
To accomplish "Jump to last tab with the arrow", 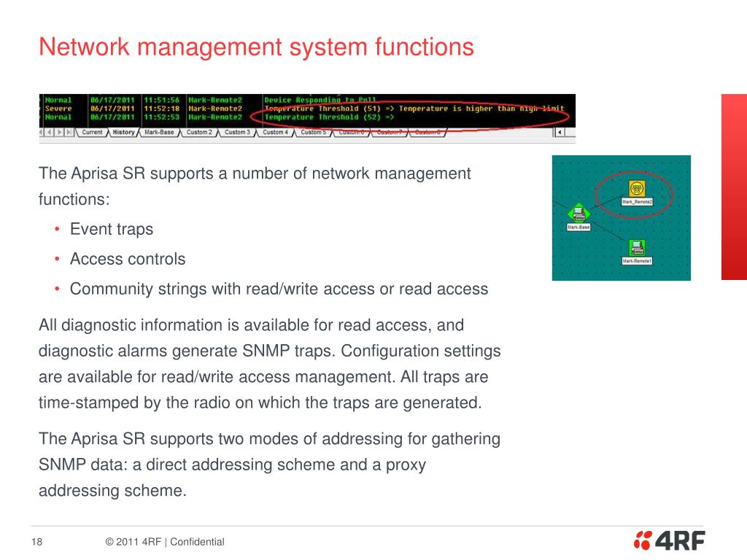I will point(69,132).
